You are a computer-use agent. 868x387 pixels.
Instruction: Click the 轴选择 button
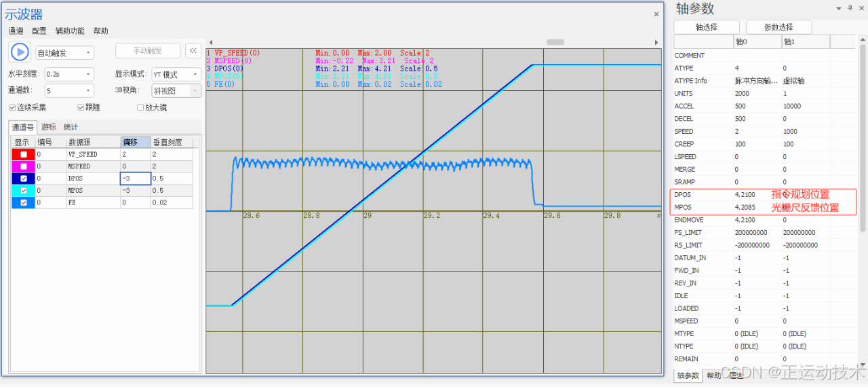click(707, 27)
